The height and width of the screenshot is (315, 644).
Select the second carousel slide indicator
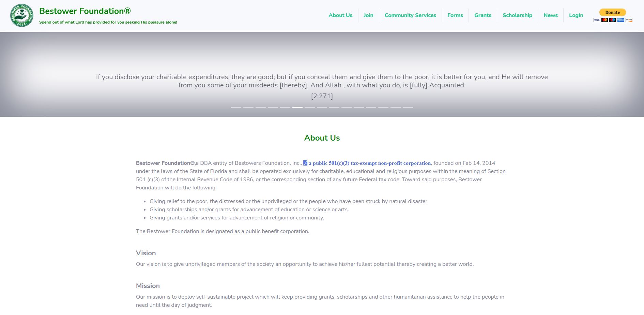point(248,107)
